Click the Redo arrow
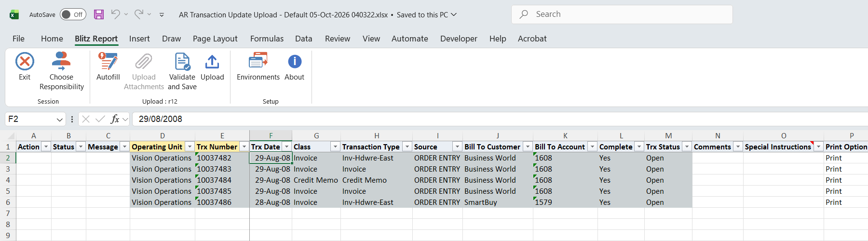This screenshot has height=241, width=868. (x=138, y=14)
